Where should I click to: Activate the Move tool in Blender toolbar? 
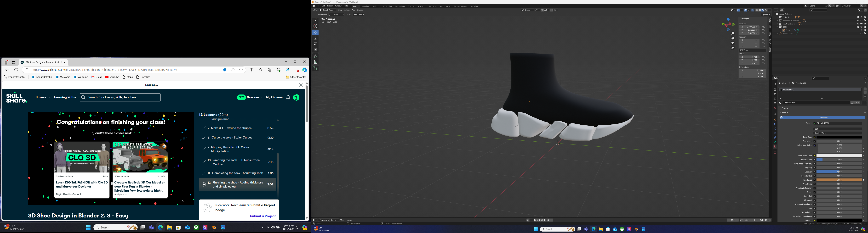315,33
